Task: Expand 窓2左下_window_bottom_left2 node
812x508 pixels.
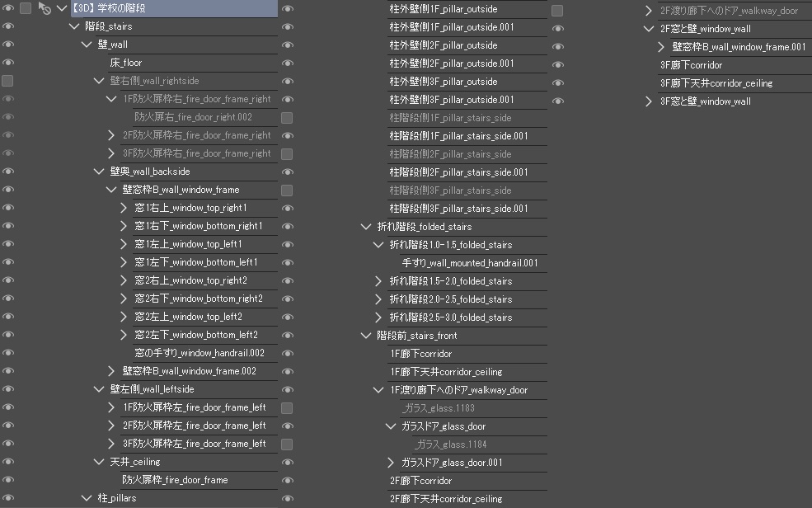Action: 124,335
